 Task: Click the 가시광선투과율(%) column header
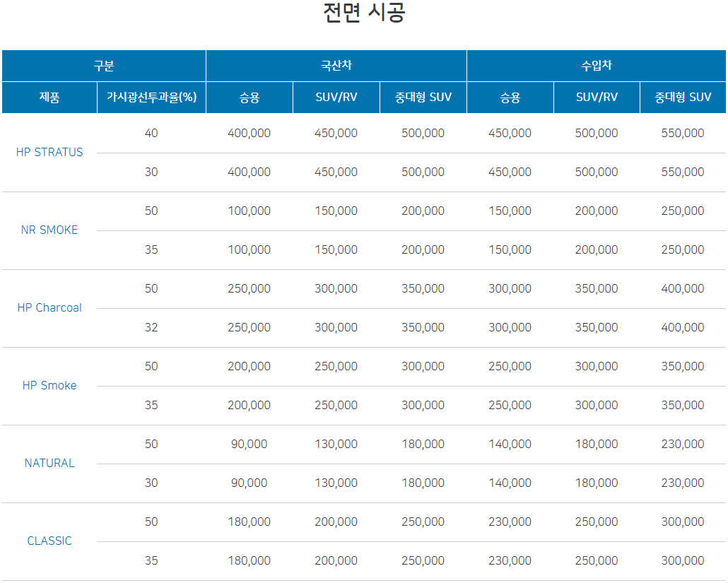tap(152, 98)
